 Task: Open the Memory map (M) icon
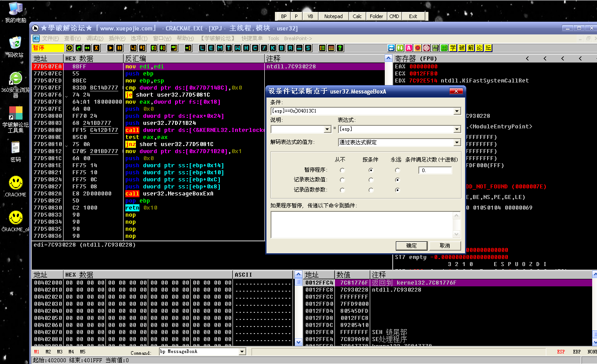click(220, 48)
